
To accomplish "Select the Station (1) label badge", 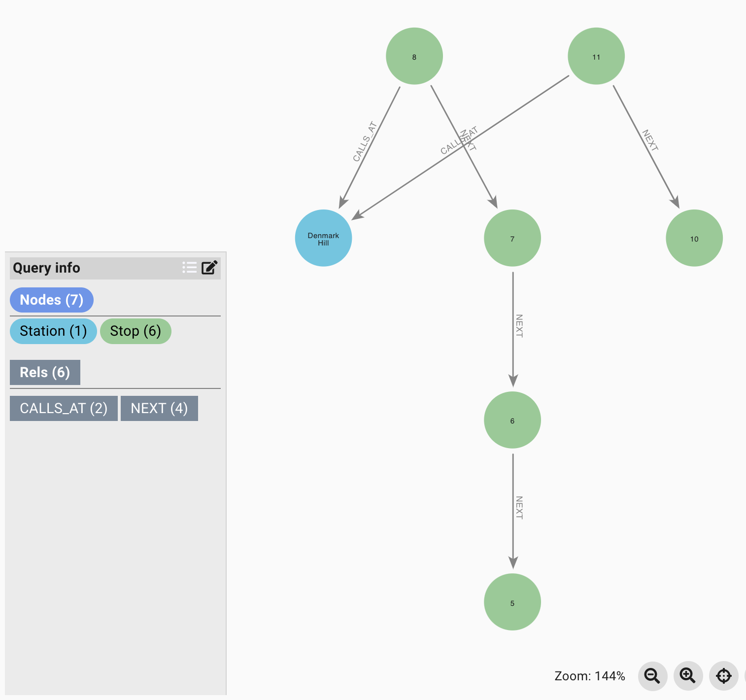I will [53, 331].
